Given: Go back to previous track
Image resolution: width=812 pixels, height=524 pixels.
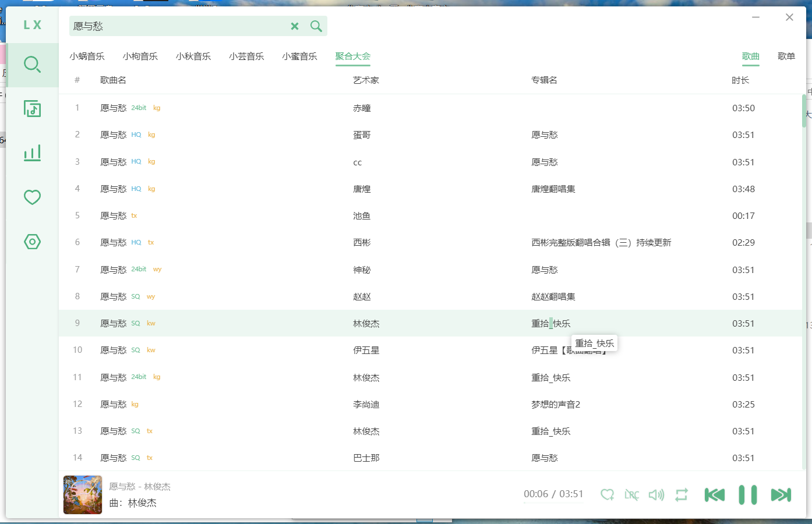Looking at the screenshot, I should click(x=715, y=495).
